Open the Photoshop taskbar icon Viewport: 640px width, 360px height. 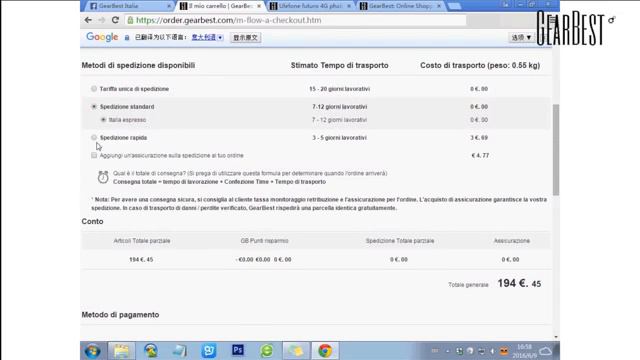(238, 350)
